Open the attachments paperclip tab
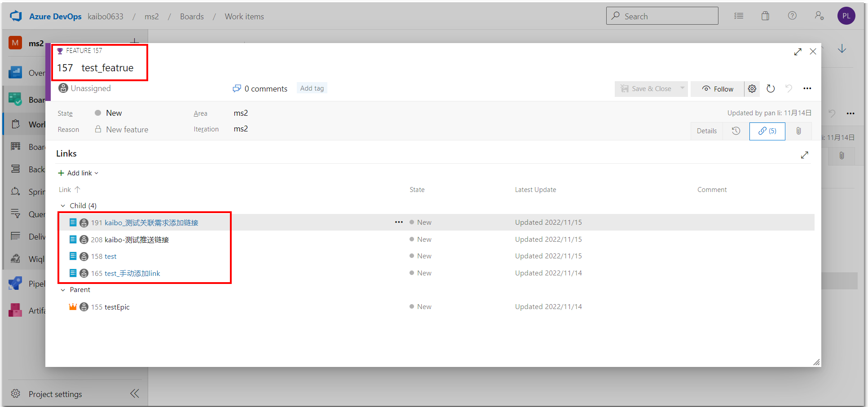 pyautogui.click(x=798, y=131)
